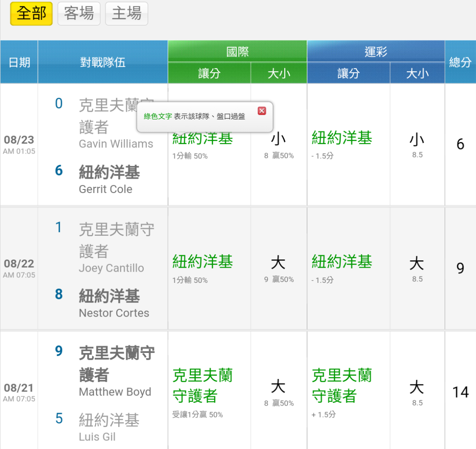Click pitcher name Matthew Boyd
Viewport: 476px width, 449px height.
(115, 392)
